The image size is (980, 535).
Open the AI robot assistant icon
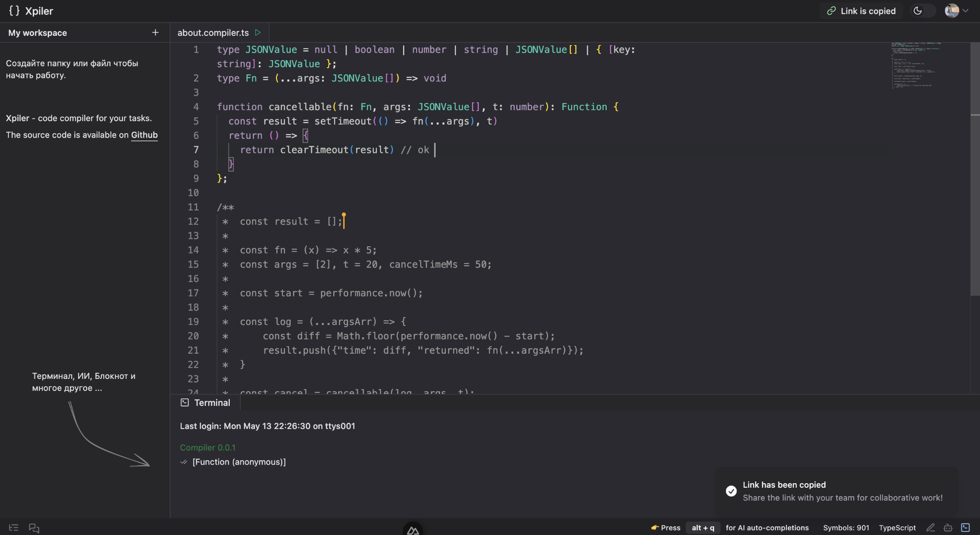coord(948,527)
